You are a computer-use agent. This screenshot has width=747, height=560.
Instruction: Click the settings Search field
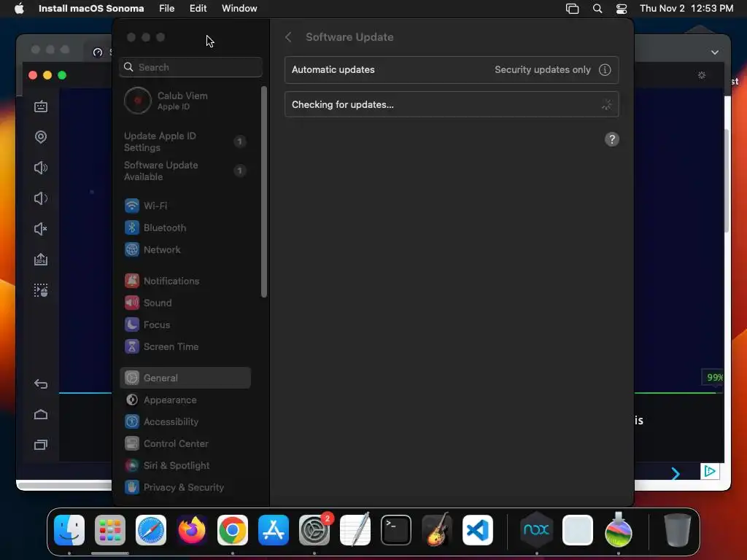coord(190,67)
